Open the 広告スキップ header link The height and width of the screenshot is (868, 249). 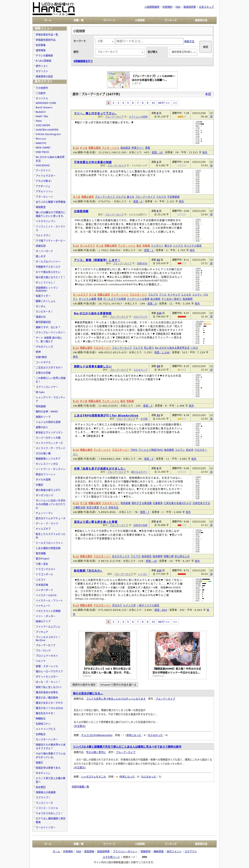point(207,7)
